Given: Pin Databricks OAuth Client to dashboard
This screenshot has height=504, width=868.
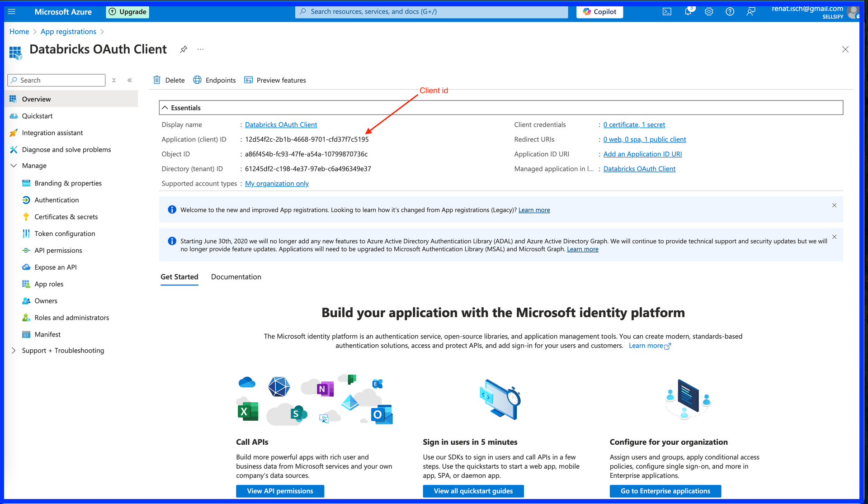Looking at the screenshot, I should click(x=184, y=49).
